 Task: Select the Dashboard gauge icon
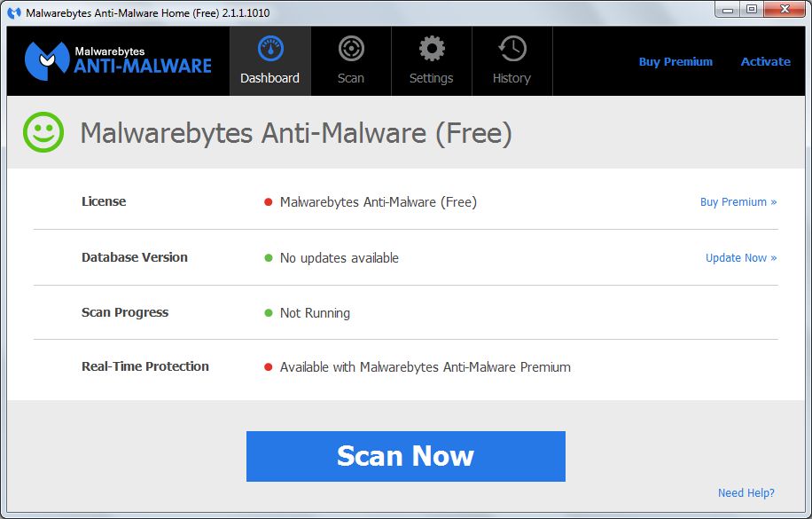[269, 48]
